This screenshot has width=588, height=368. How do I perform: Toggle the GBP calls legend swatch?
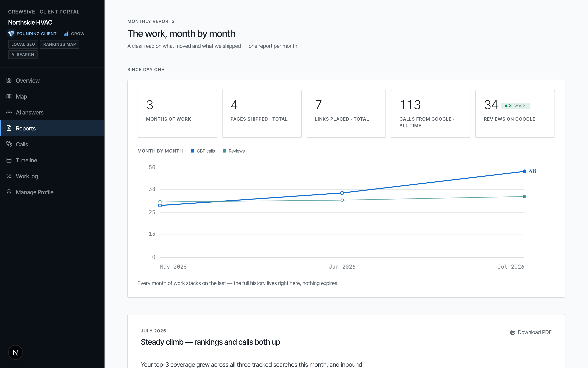(x=193, y=151)
